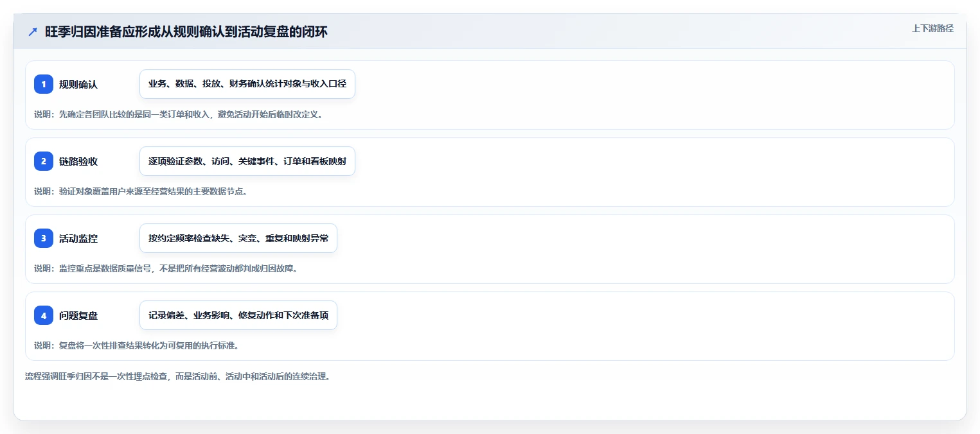Click the note starting 先确定各团队比较的是同一类订单
The height and width of the screenshot is (434, 980).
click(x=179, y=114)
